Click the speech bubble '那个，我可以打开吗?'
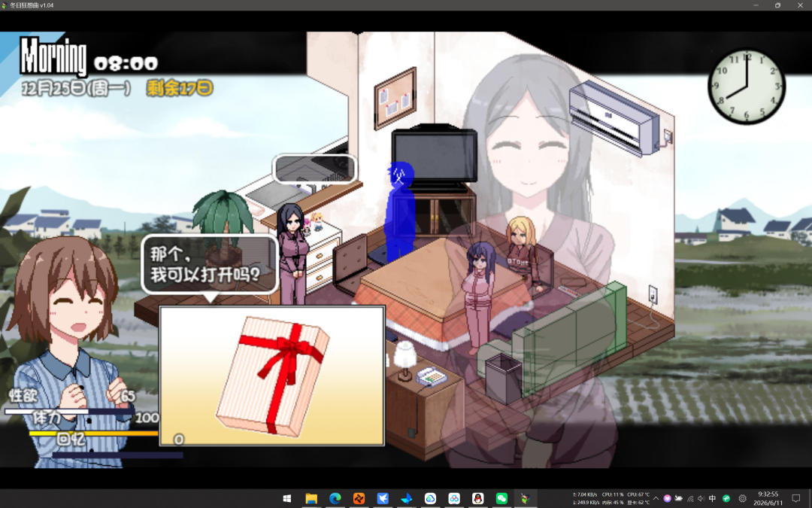The image size is (812, 508). pos(210,265)
